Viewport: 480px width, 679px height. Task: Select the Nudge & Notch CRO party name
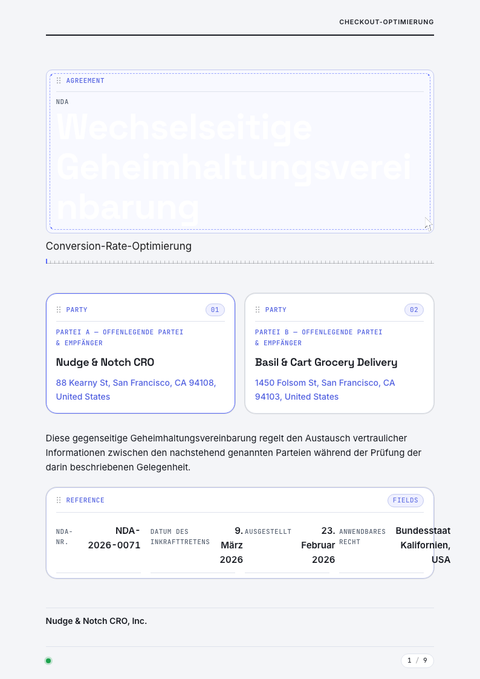(105, 362)
